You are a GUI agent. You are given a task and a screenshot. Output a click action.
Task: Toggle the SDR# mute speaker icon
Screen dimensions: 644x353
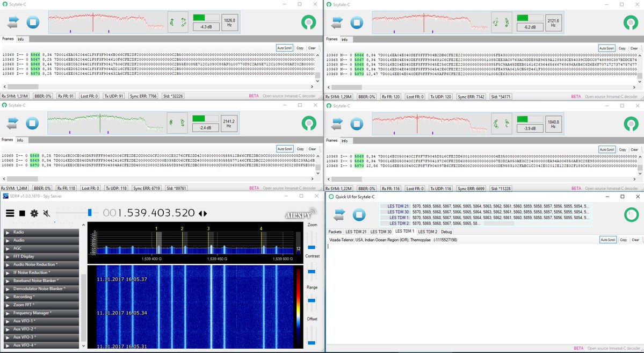46,213
